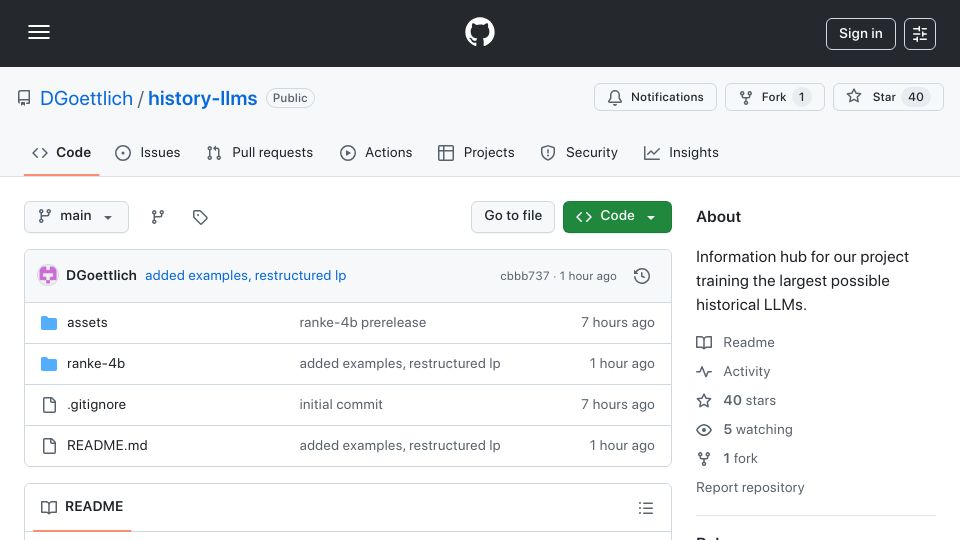Expand the main branch dropdown
Viewport: 960px width, 540px height.
[77, 217]
